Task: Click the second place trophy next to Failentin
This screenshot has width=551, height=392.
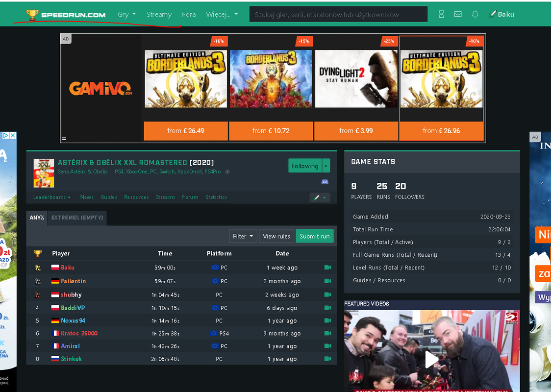Action: coord(38,281)
